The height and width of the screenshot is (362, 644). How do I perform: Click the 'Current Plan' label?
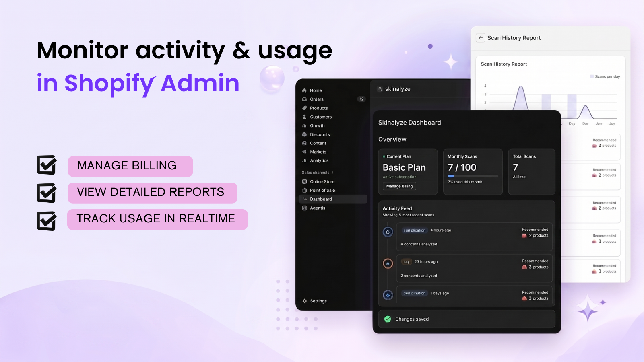point(399,156)
